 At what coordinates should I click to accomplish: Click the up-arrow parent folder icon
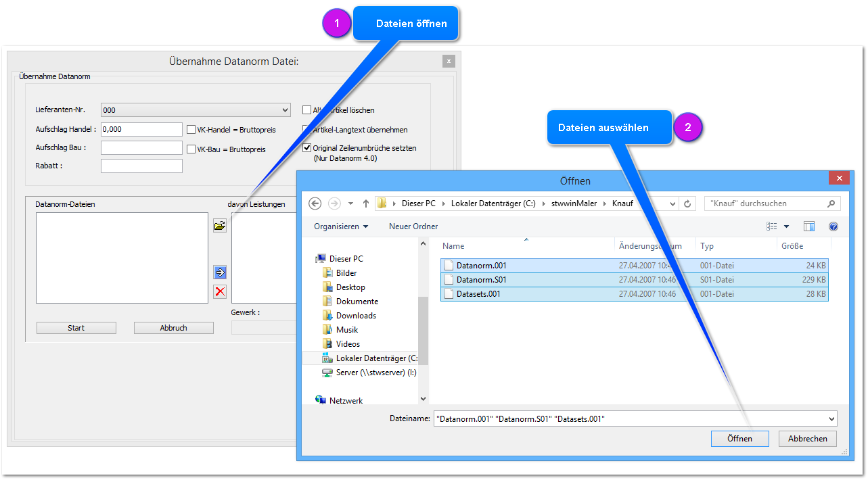coord(366,203)
